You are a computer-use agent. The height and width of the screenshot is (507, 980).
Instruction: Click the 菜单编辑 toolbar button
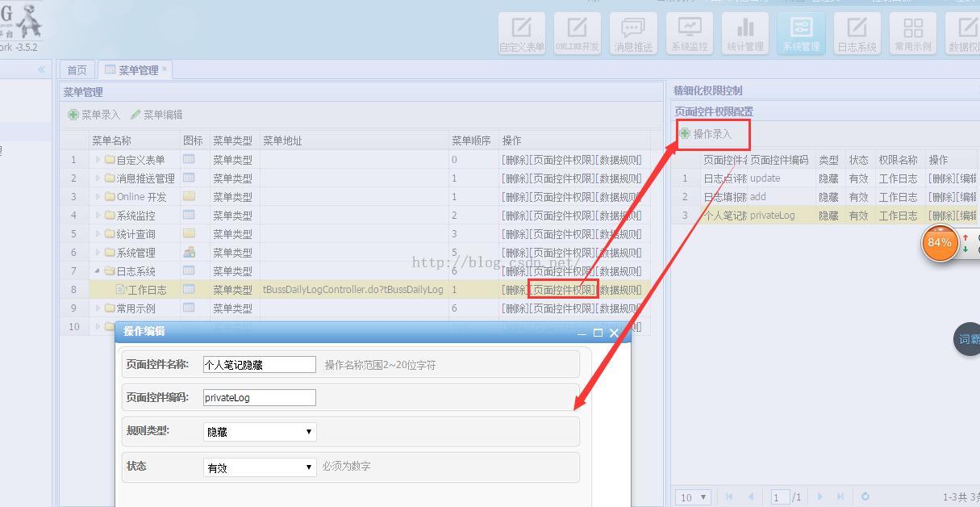point(156,115)
